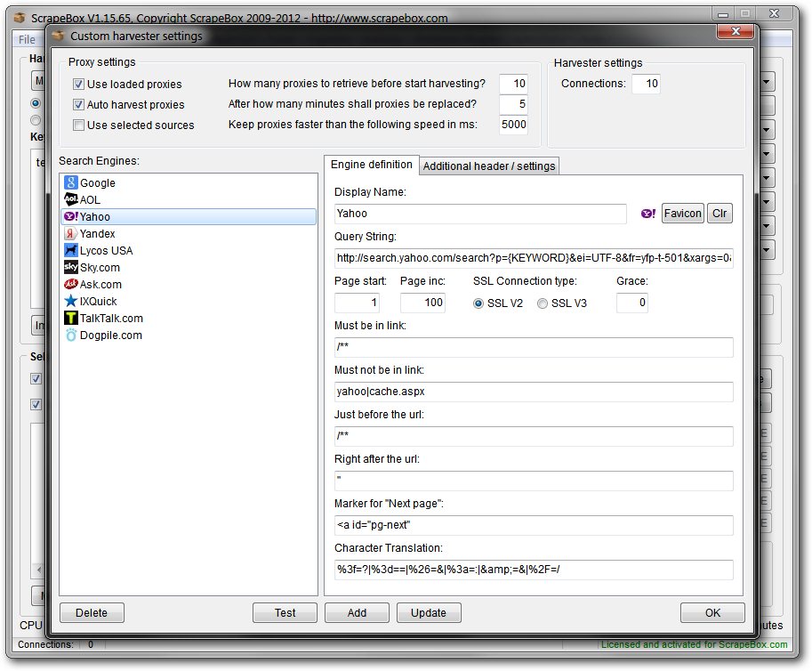Open the Engine definition tab
Image resolution: width=812 pixels, height=671 pixels.
tap(371, 165)
